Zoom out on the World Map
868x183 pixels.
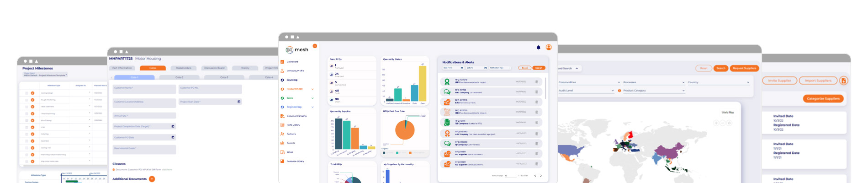723,123
